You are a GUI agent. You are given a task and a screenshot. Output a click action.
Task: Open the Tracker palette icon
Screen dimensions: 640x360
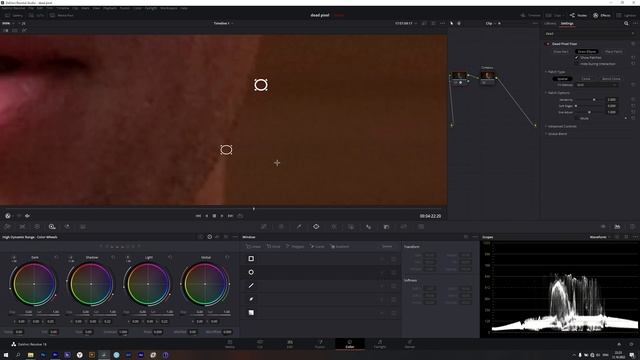[x=333, y=227]
